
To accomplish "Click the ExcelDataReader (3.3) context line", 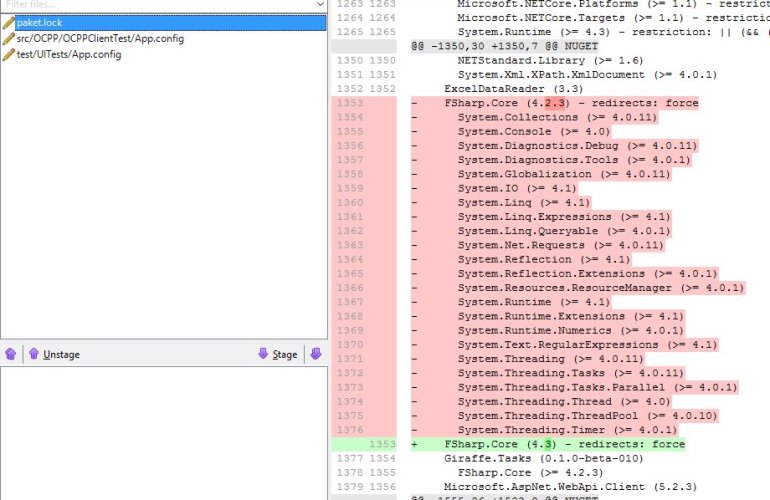I will pyautogui.click(x=500, y=89).
